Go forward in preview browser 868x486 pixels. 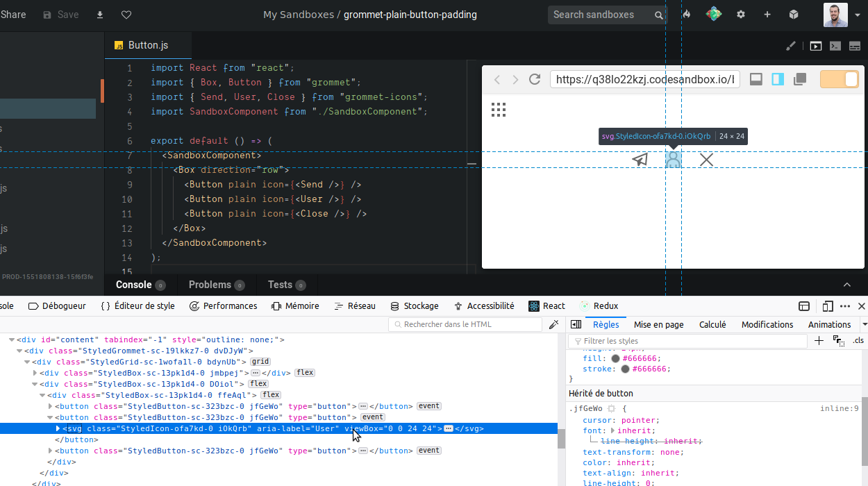point(515,80)
